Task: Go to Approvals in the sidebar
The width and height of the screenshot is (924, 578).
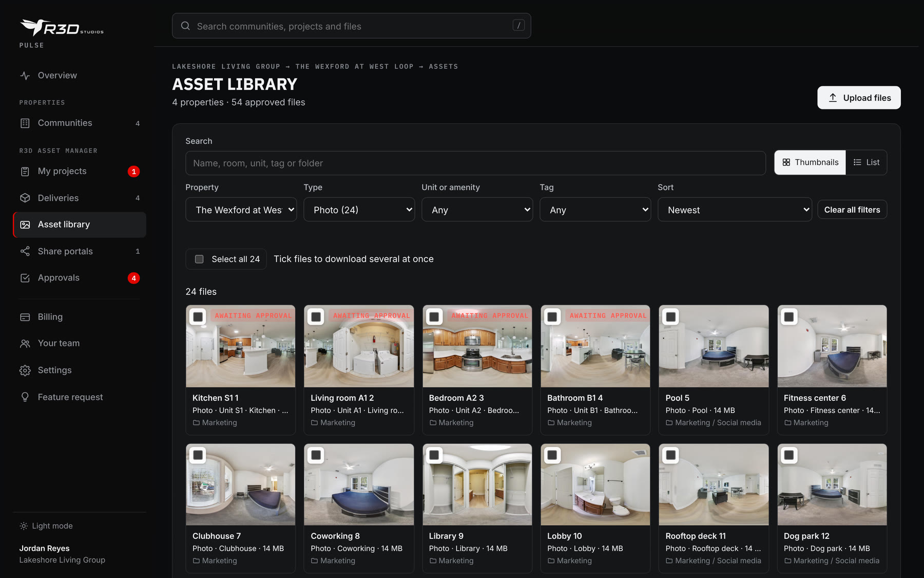Action: (x=80, y=278)
